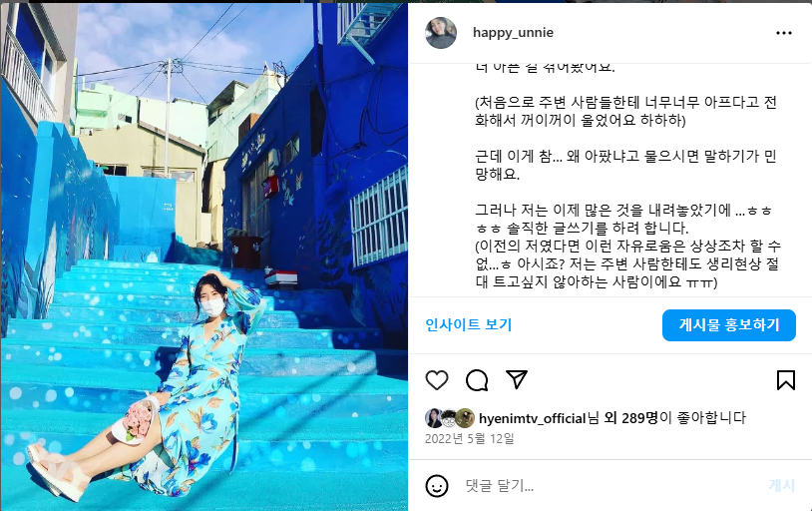The image size is (812, 511).
Task: Open comments with the speech bubble icon
Action: point(477,380)
